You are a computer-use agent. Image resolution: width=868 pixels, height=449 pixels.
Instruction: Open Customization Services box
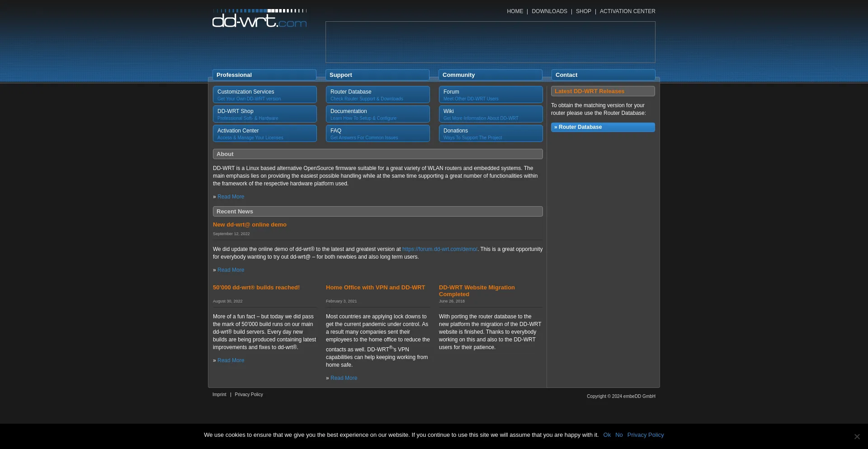pyautogui.click(x=265, y=95)
